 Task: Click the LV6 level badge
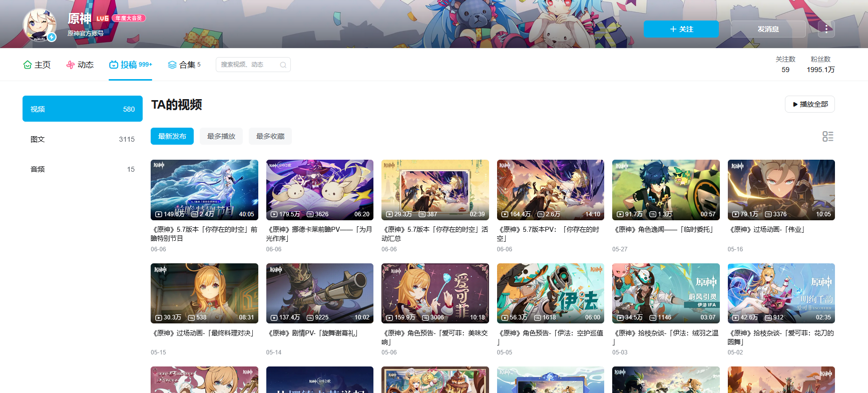[102, 18]
